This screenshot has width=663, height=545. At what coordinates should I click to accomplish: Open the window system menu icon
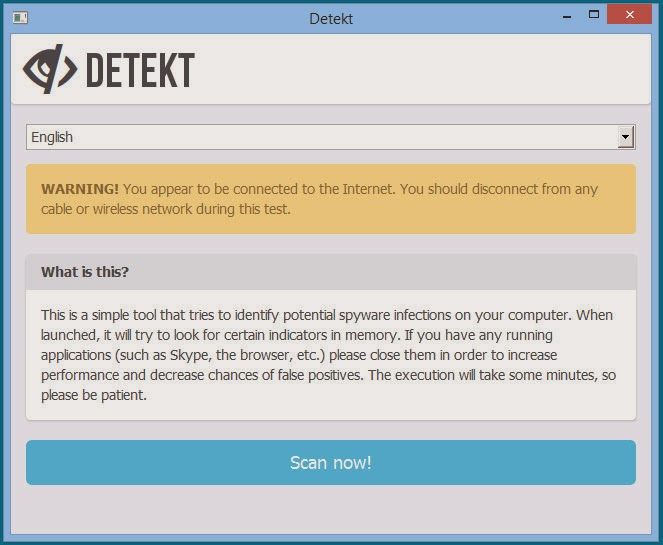coord(20,18)
